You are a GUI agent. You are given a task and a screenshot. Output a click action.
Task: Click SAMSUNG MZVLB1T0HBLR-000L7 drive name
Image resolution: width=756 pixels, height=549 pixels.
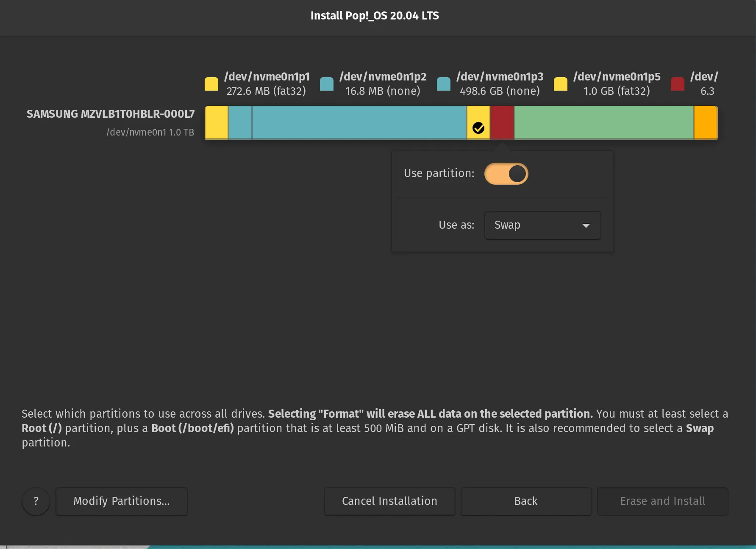tap(111, 114)
